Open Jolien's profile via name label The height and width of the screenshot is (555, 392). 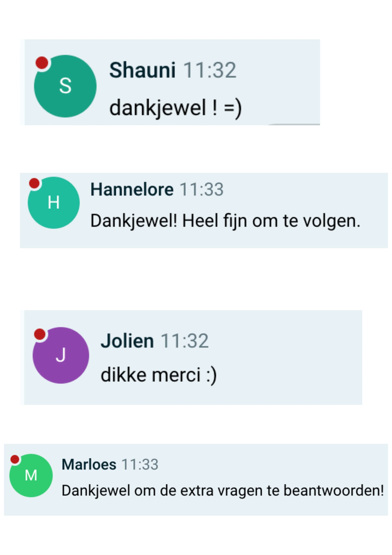pos(127,341)
